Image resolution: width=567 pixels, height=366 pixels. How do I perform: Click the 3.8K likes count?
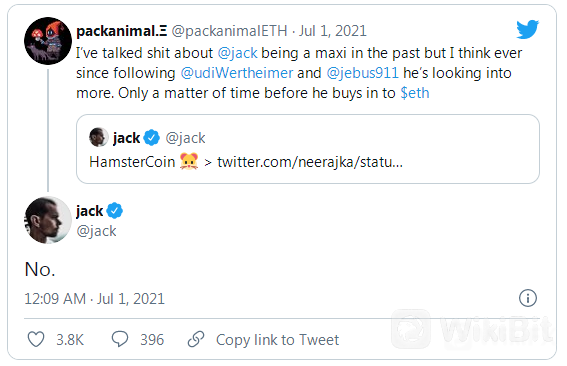tap(70, 340)
